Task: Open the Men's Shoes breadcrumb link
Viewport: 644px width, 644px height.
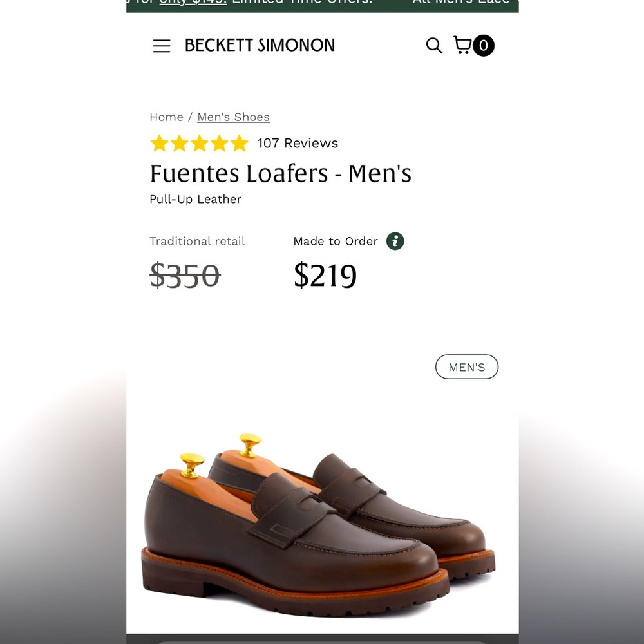Action: click(233, 117)
